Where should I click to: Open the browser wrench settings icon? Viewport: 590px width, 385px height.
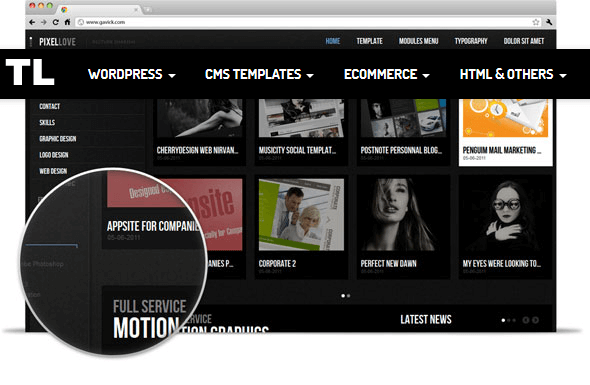pyautogui.click(x=549, y=22)
